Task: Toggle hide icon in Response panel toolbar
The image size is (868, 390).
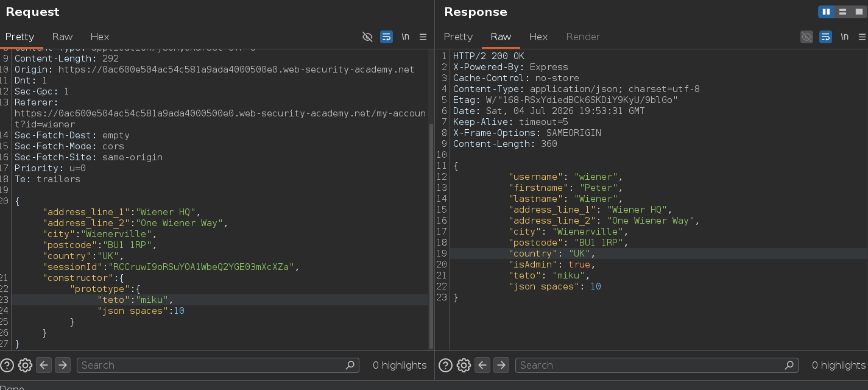Action: pyautogui.click(x=806, y=37)
